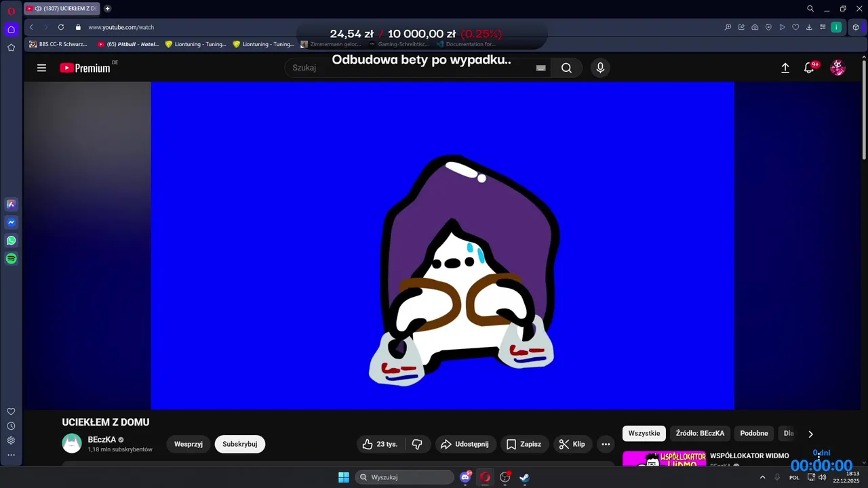The width and height of the screenshot is (868, 488).
Task: Open Aria AI icon in sidebar
Action: click(11, 204)
